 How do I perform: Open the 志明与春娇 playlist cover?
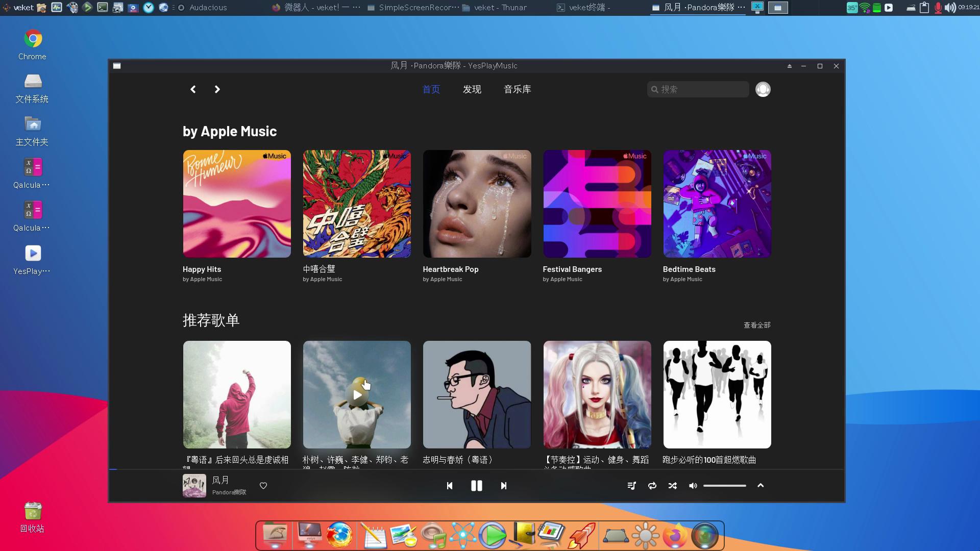click(x=477, y=394)
